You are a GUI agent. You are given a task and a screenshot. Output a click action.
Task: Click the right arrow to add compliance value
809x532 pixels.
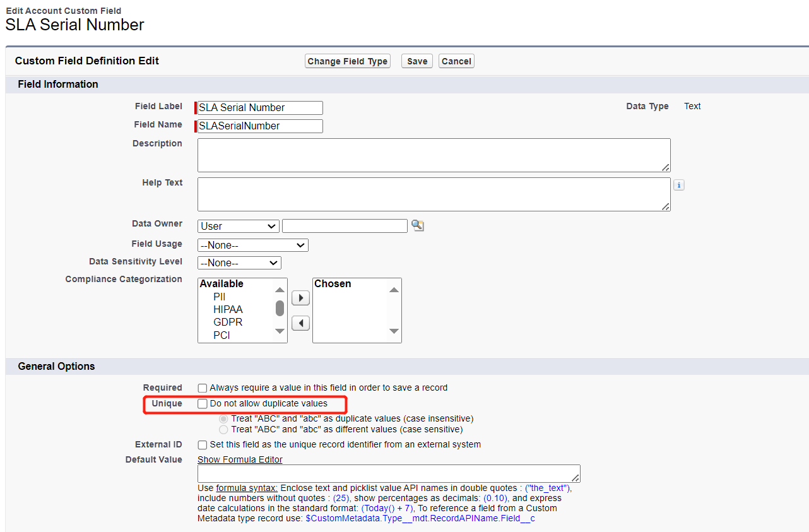click(300, 297)
